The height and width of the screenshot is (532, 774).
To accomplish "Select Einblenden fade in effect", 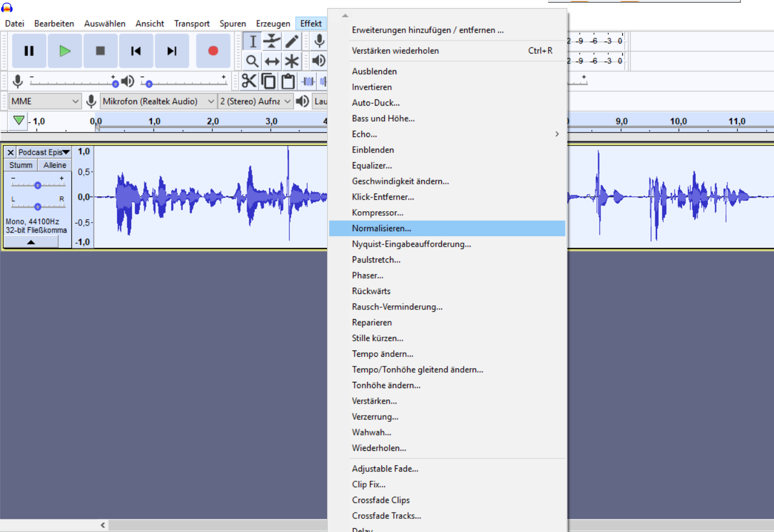I will [x=448, y=150].
